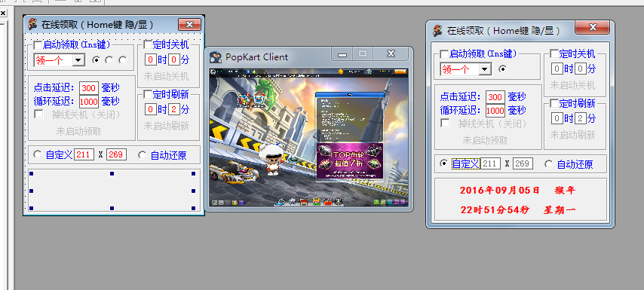Viewport: 644px width, 290px height.
Task: Enable 启动领取 (Ins键) checkbox in right window
Action: 444,54
